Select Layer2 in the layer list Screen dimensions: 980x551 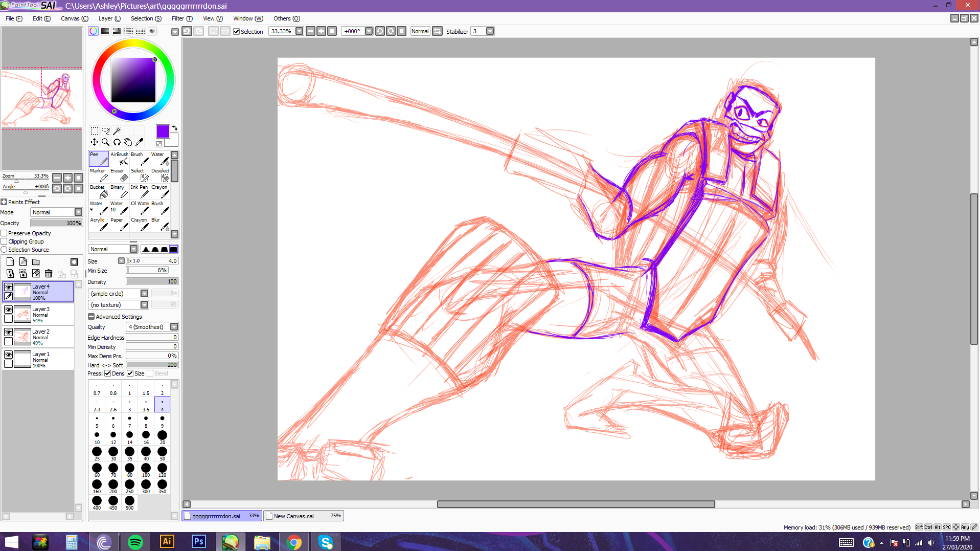(x=46, y=337)
